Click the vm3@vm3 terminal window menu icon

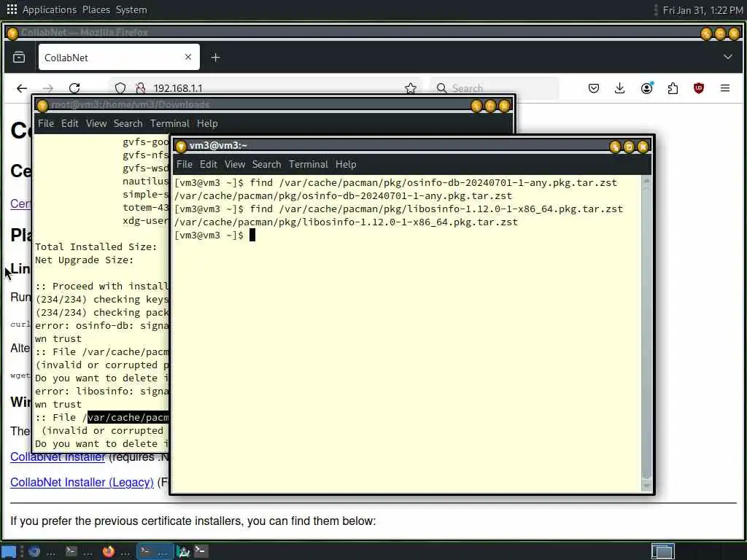(181, 146)
